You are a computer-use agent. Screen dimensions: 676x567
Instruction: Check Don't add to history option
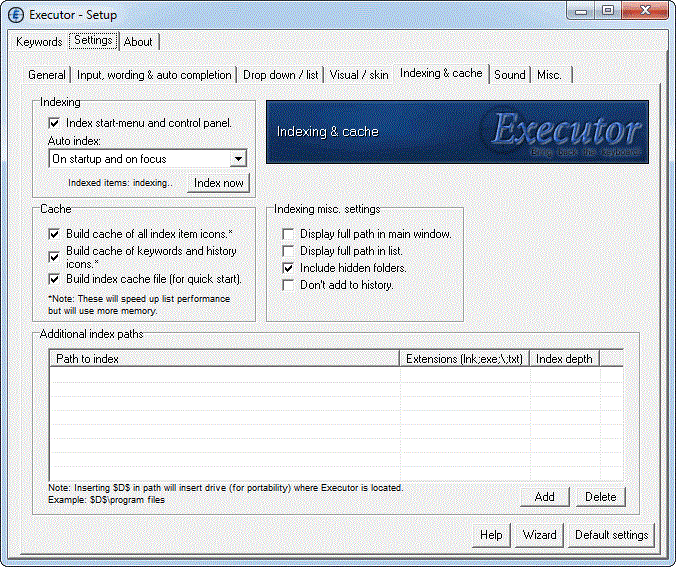point(289,285)
